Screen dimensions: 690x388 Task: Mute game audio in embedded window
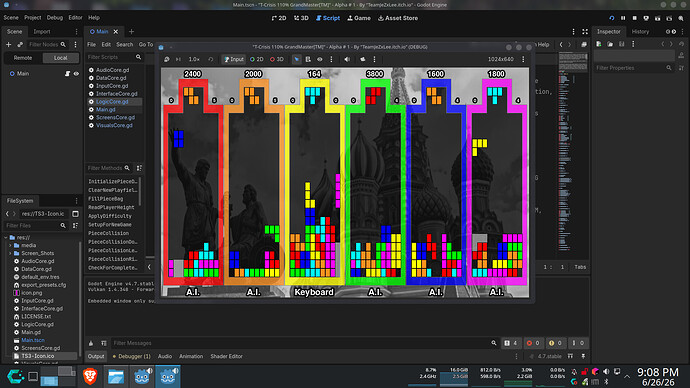347,59
